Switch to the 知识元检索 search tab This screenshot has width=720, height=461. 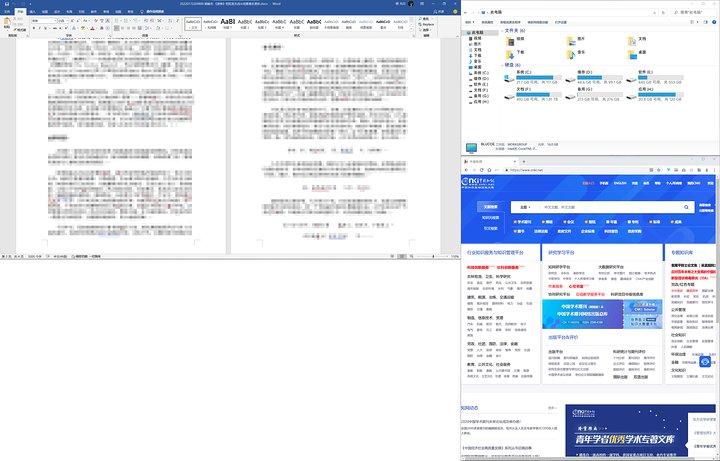pos(490,216)
